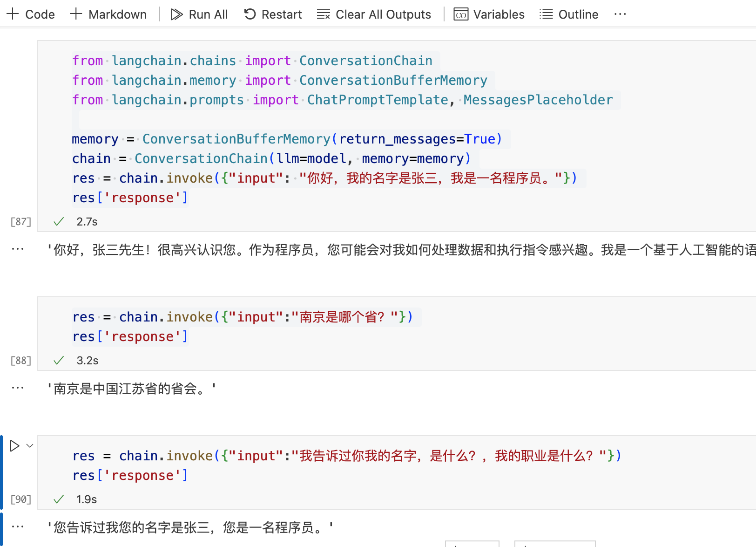Open the notebook toolbar overflow menu
This screenshot has height=547, width=756.
tap(620, 14)
